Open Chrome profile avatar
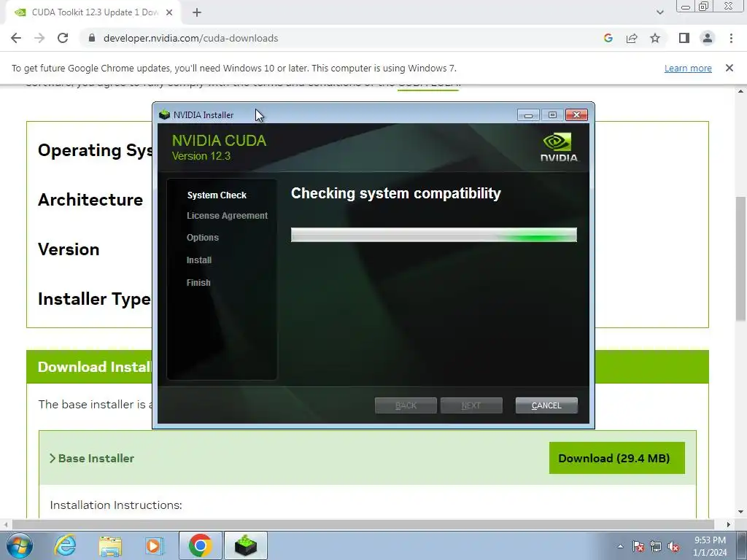 click(708, 38)
